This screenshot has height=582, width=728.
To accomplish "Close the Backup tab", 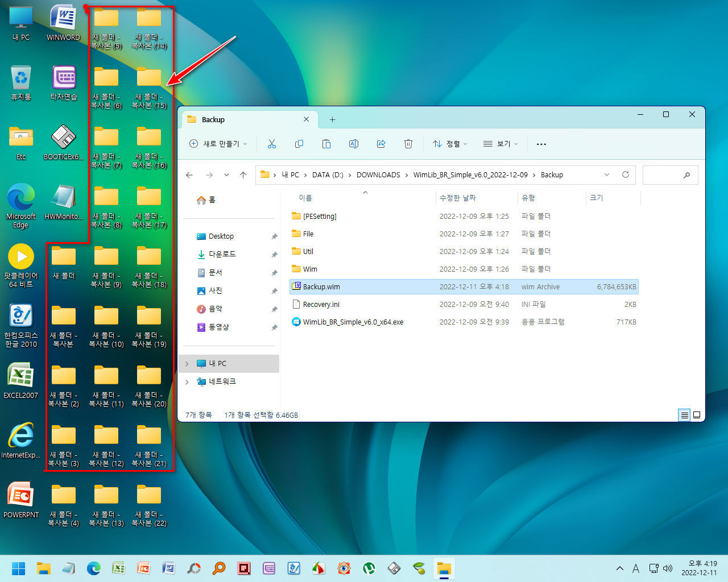I will click(x=306, y=119).
